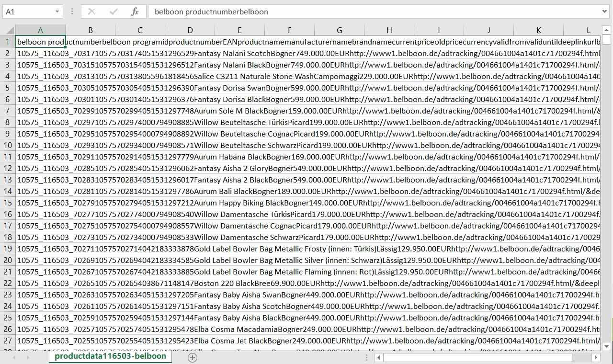This screenshot has width=613, height=364.
Task: Click cell with Willow Beuteltasche Cognac
Action: [x=40, y=134]
